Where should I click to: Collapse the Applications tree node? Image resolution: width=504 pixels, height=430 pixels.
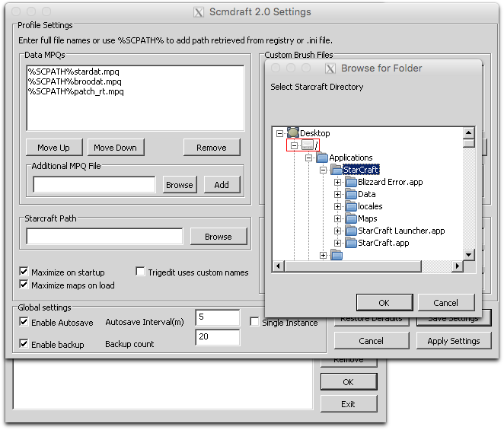pos(309,158)
